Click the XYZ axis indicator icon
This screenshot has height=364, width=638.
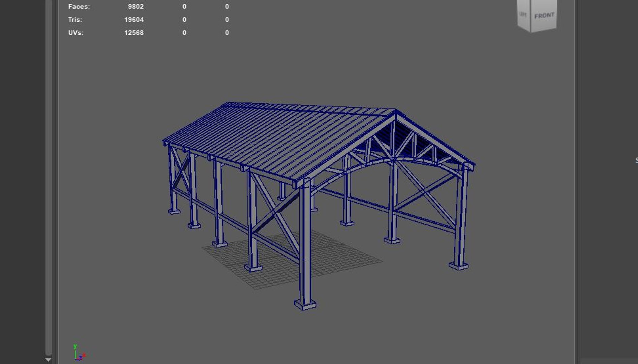pos(80,353)
